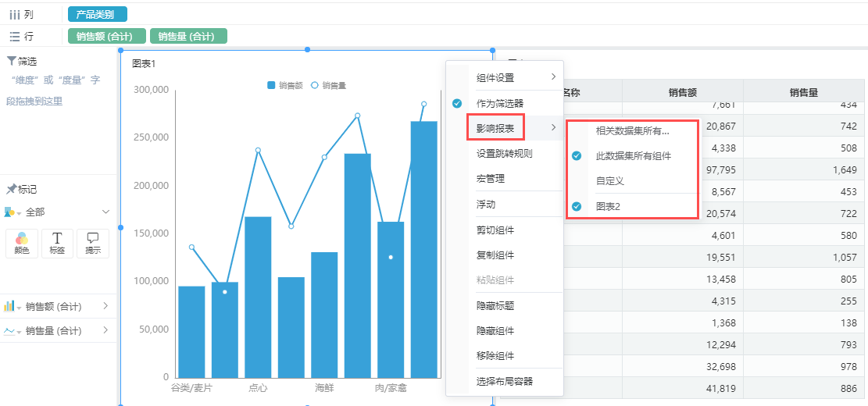Click the bar above 海鲜 label
The image size is (868, 406).
[324, 315]
